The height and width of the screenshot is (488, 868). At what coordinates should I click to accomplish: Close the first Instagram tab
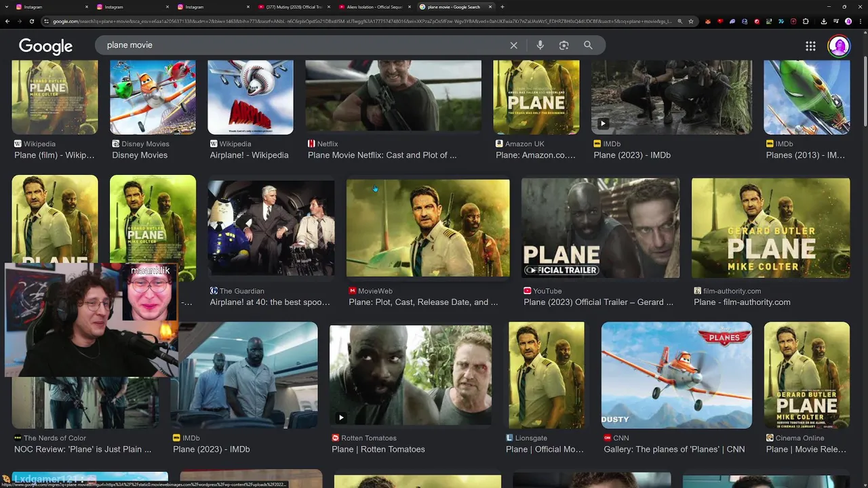click(x=87, y=7)
